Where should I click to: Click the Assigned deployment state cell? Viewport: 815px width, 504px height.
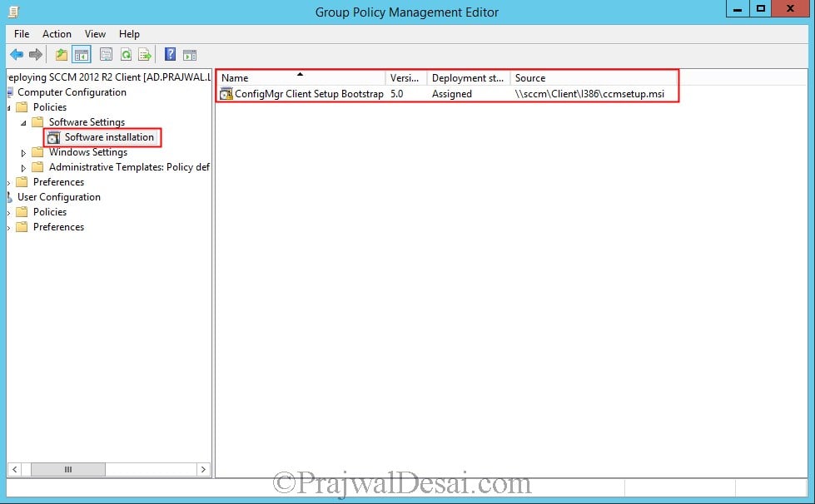coord(452,94)
